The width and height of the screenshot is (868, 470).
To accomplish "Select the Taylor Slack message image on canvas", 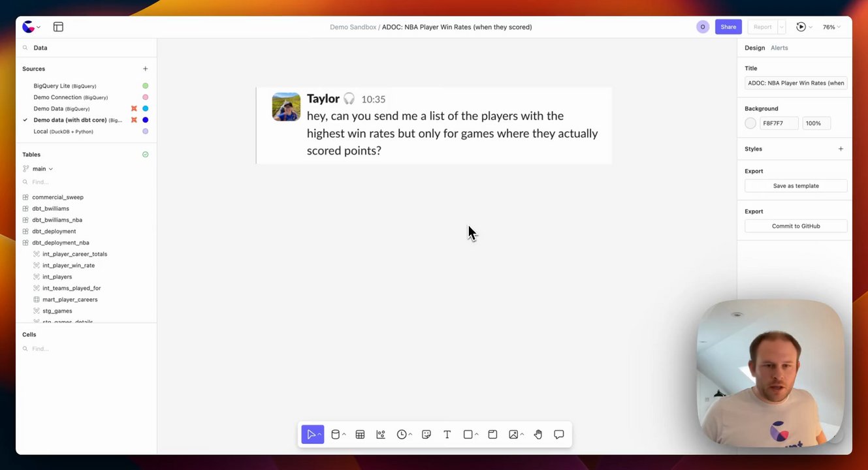I will [434, 125].
